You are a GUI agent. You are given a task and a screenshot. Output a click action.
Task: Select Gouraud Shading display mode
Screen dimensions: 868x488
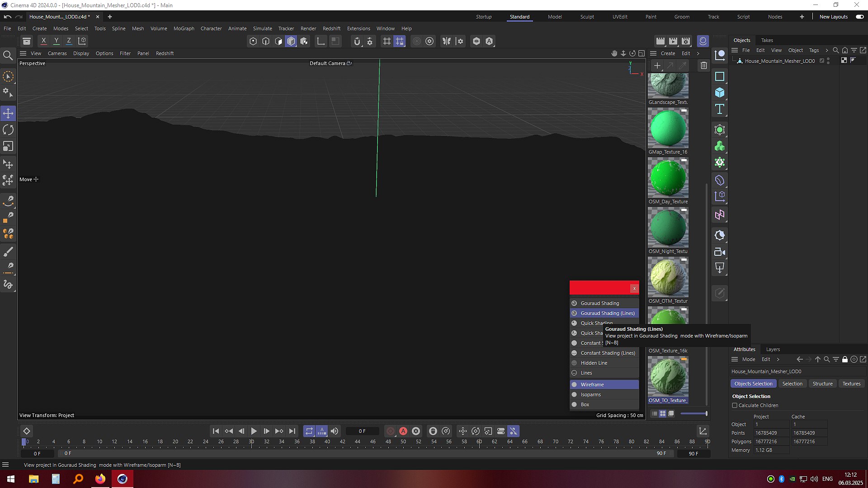coord(604,303)
